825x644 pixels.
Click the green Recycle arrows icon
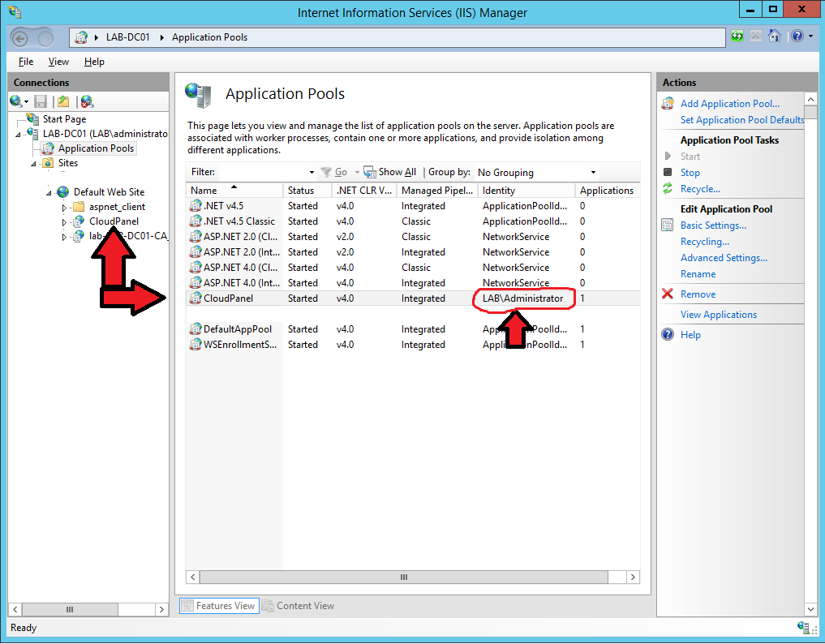pos(668,189)
